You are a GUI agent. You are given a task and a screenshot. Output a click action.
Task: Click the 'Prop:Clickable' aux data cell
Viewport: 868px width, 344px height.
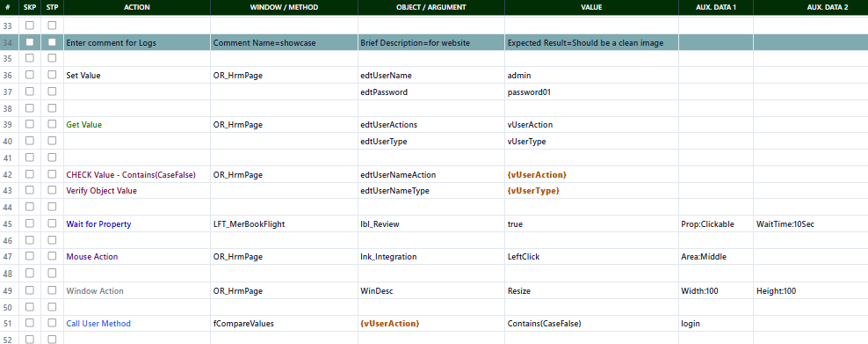(716, 223)
